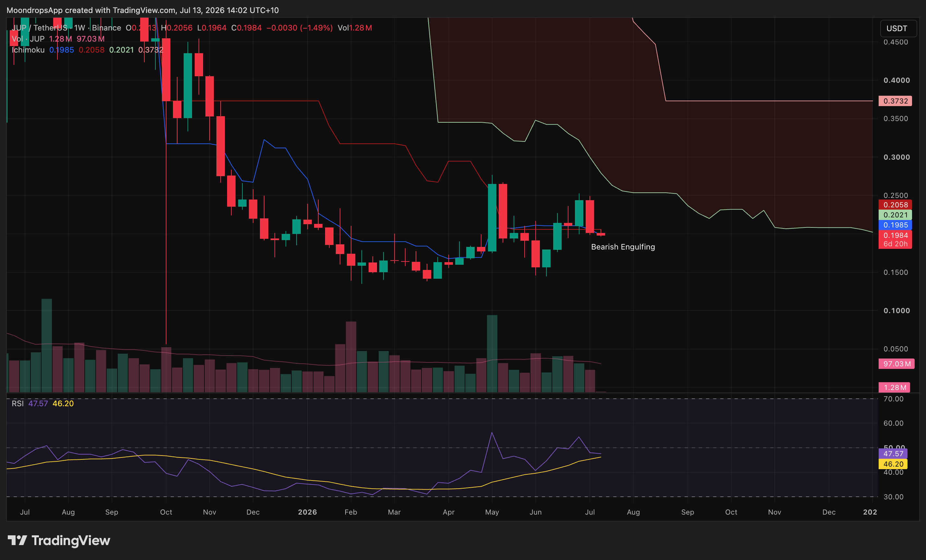Click the change −0.0030 (−1.49%) text

coord(299,28)
